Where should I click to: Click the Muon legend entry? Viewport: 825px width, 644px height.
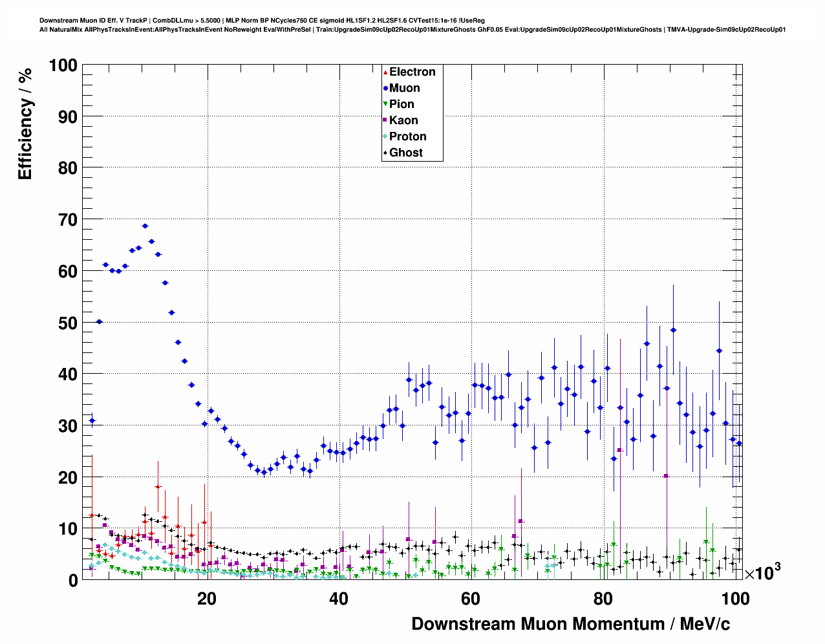point(402,88)
